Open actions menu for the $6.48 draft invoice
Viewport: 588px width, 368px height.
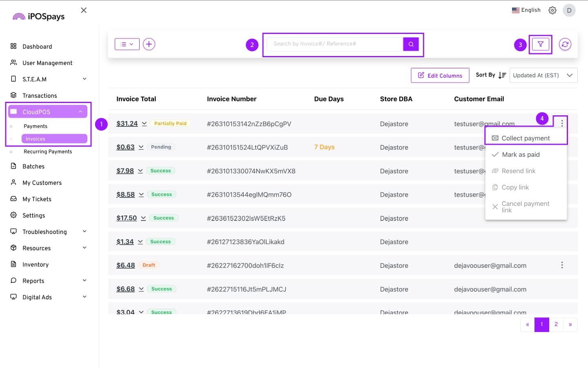coord(562,265)
